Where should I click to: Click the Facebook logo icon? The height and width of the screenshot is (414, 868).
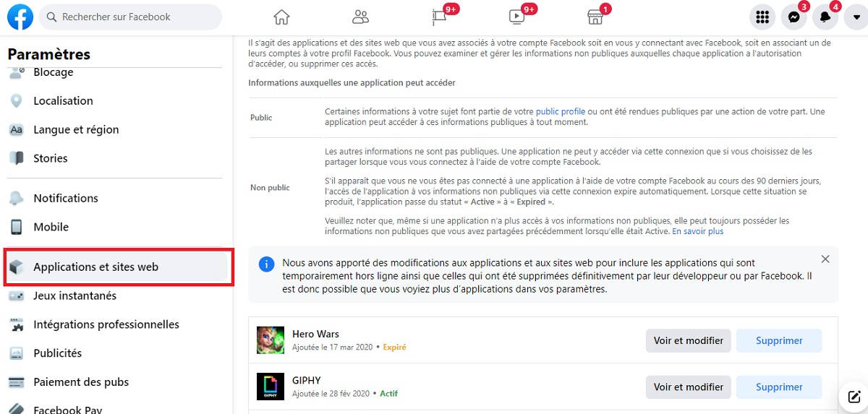[x=20, y=17]
